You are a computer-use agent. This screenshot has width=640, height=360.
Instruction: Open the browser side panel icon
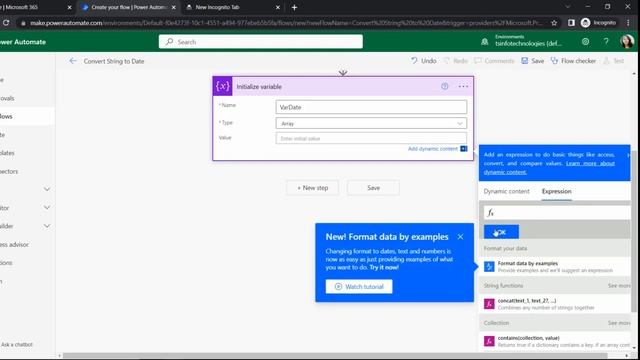(571, 23)
